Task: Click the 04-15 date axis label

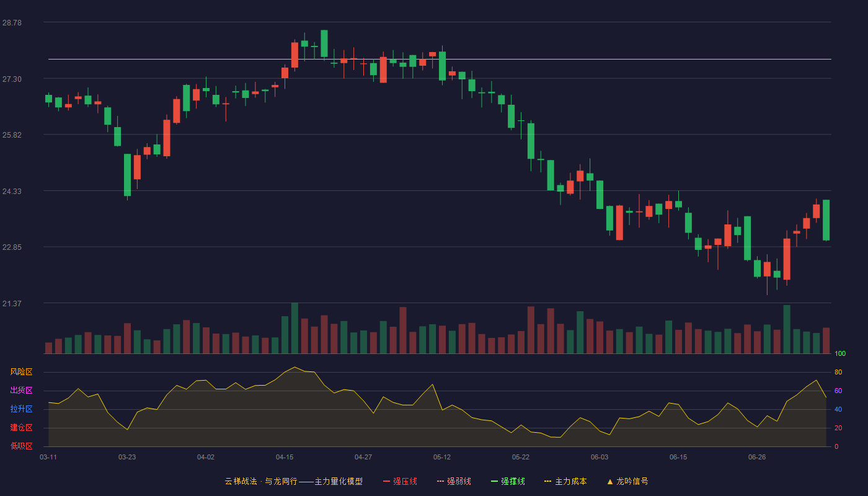Action: 285,457
